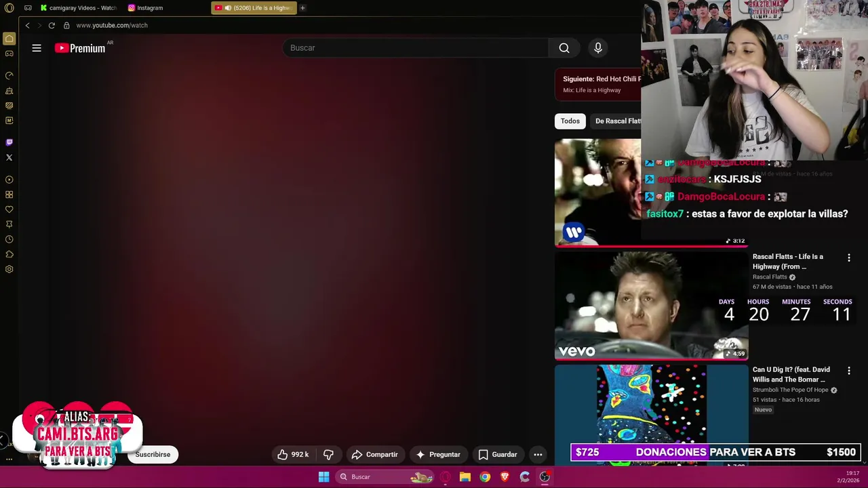This screenshot has height=488, width=868.
Task: Open the extensions puzzle-piece icon in sidebar
Action: pyautogui.click(x=9, y=254)
